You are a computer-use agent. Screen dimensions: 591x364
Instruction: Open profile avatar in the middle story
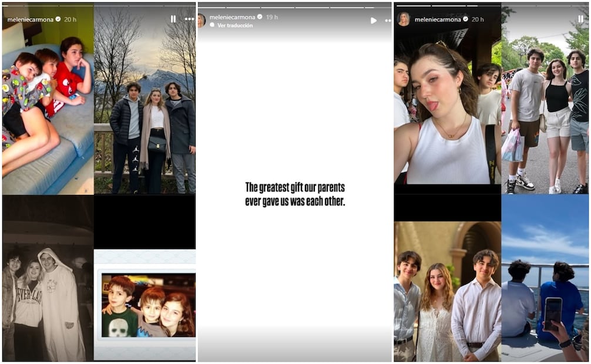pyautogui.click(x=202, y=21)
